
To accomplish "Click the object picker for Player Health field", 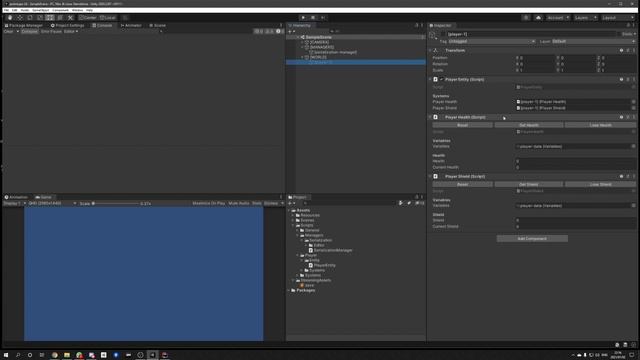I will [633, 102].
